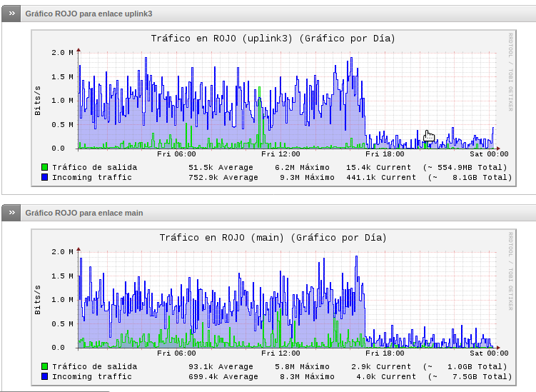Click uplink3 graph title text
The image size is (536, 392).
click(x=273, y=39)
